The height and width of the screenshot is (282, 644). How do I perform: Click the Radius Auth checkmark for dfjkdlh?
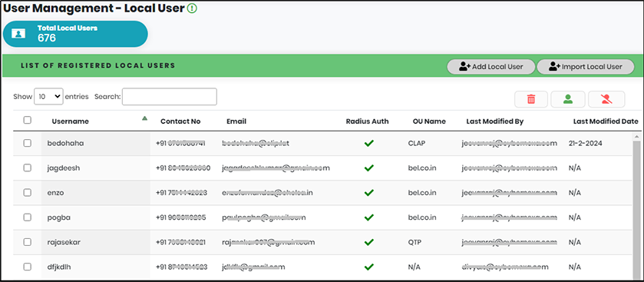[x=368, y=267]
